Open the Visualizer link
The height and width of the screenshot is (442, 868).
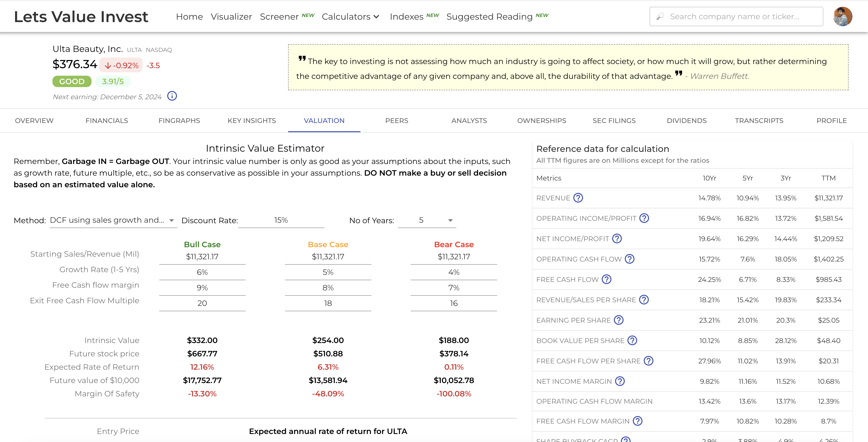tap(231, 16)
